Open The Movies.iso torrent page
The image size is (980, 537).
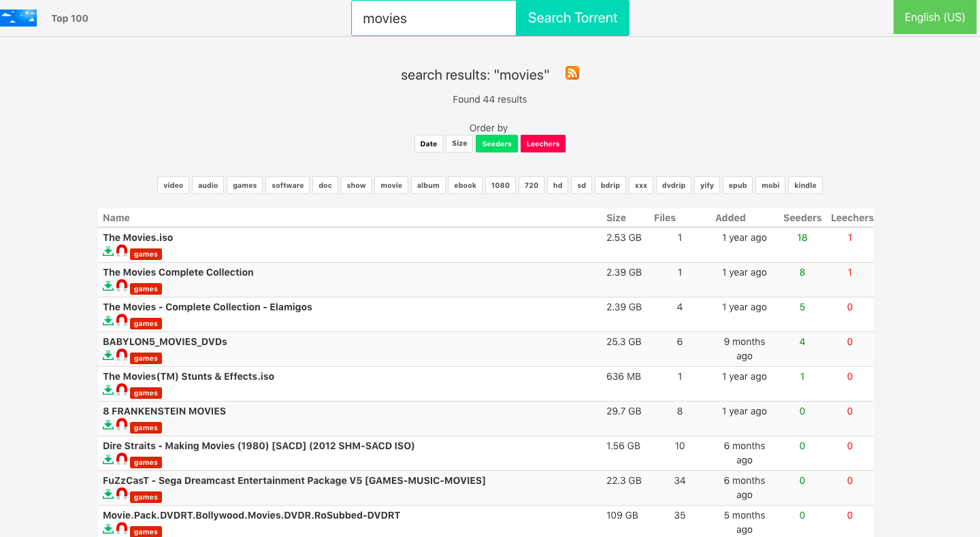[x=138, y=238]
